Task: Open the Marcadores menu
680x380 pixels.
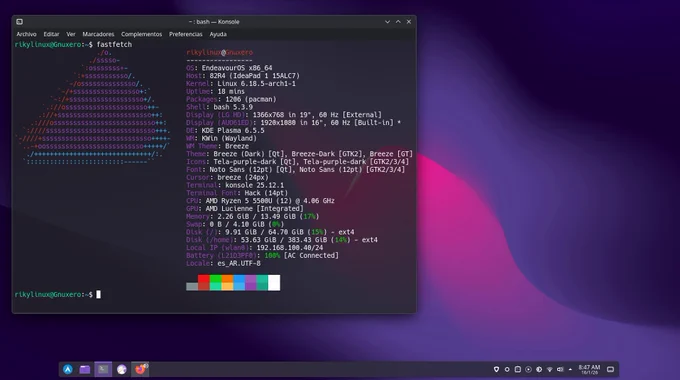Action: click(98, 34)
